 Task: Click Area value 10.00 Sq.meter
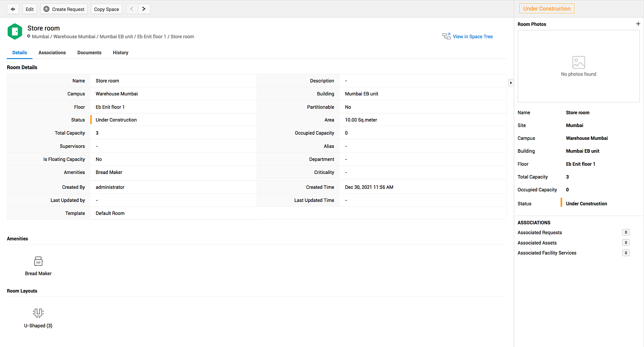tap(361, 120)
